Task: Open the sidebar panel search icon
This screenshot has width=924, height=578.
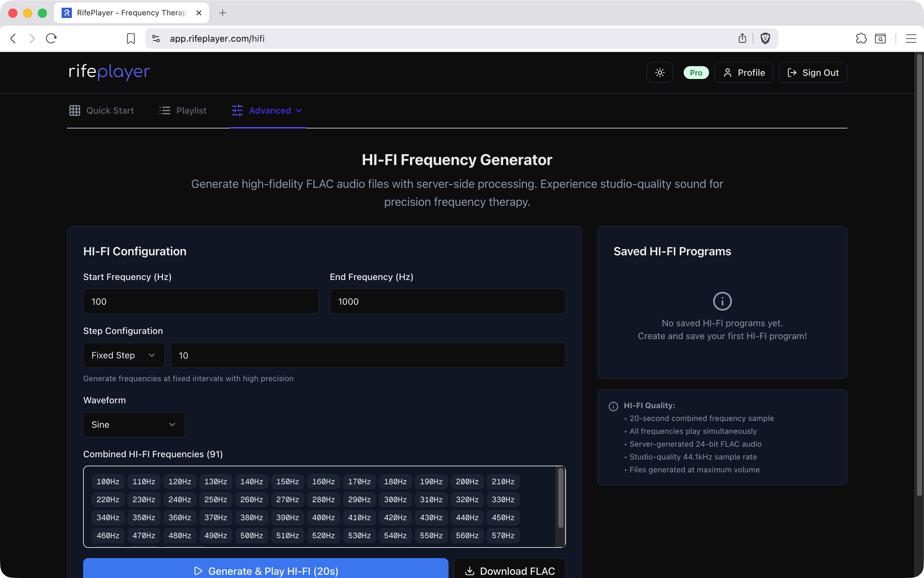Action: pyautogui.click(x=880, y=38)
